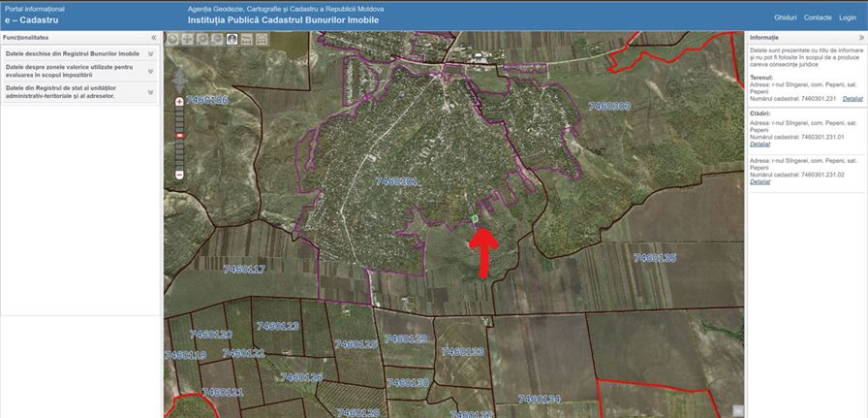This screenshot has width=868, height=418.
Task: Expand Datele din Registrul de stat section
Action: tap(150, 92)
